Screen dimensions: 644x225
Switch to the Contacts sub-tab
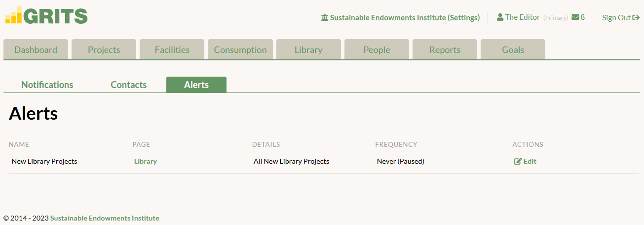(129, 85)
